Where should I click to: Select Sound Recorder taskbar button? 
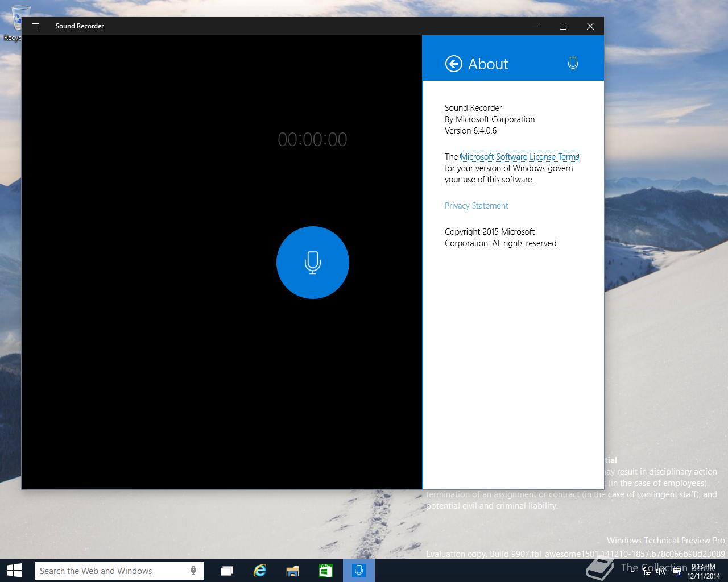coord(359,571)
